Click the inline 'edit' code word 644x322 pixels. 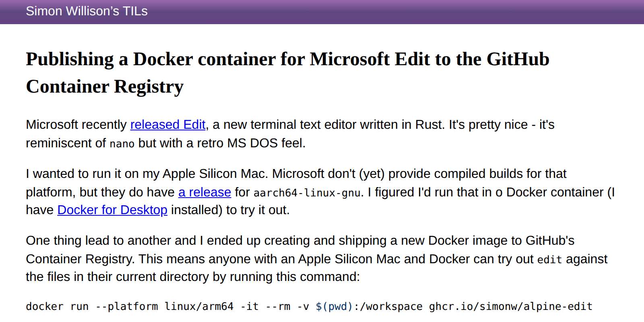(549, 260)
